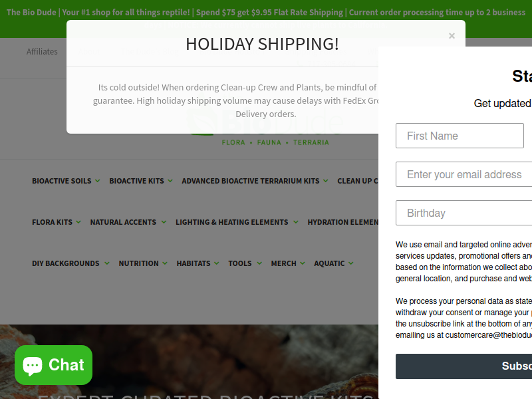Expand the Aquatic dropdown chevron
The image size is (532, 399).
tap(351, 263)
